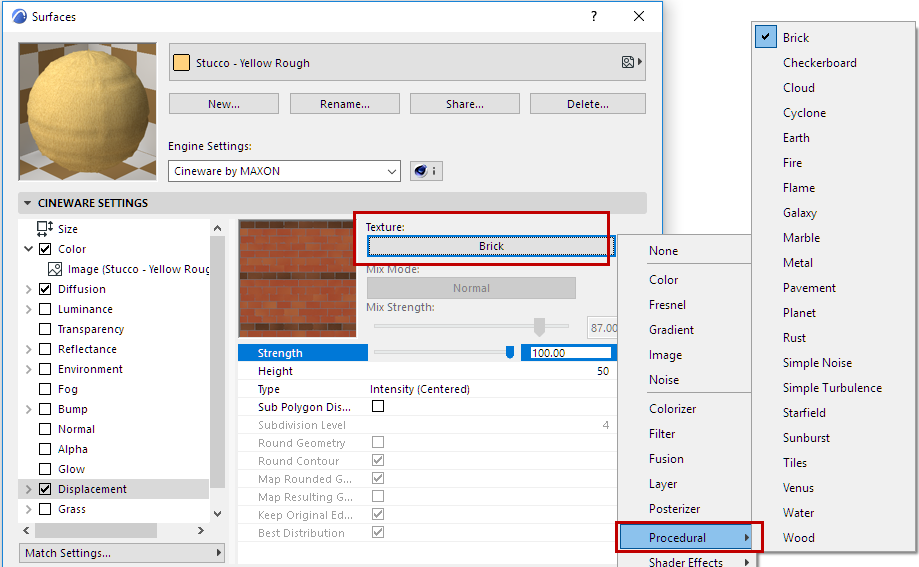The width and height of the screenshot is (919, 567).
Task: Open the surface picker icon next to Stucco name
Action: [x=632, y=62]
